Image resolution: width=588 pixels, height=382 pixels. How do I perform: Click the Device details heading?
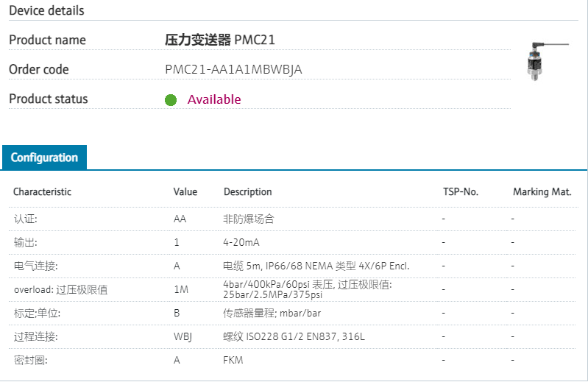46,10
